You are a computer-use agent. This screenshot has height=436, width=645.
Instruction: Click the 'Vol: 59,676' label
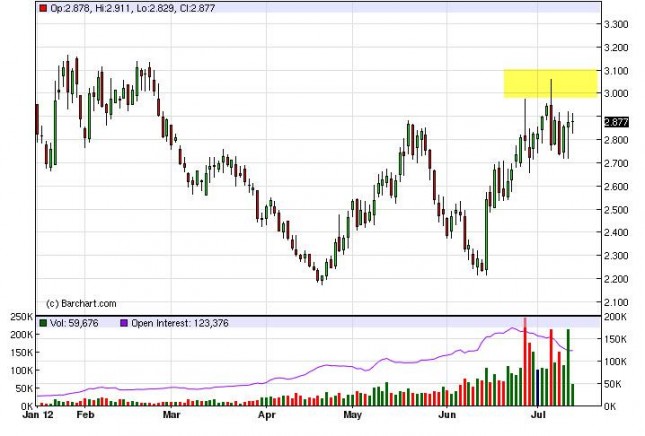[74, 323]
